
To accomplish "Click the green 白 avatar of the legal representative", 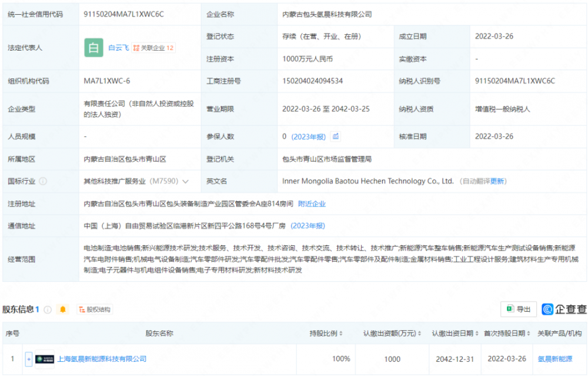I will [x=93, y=48].
